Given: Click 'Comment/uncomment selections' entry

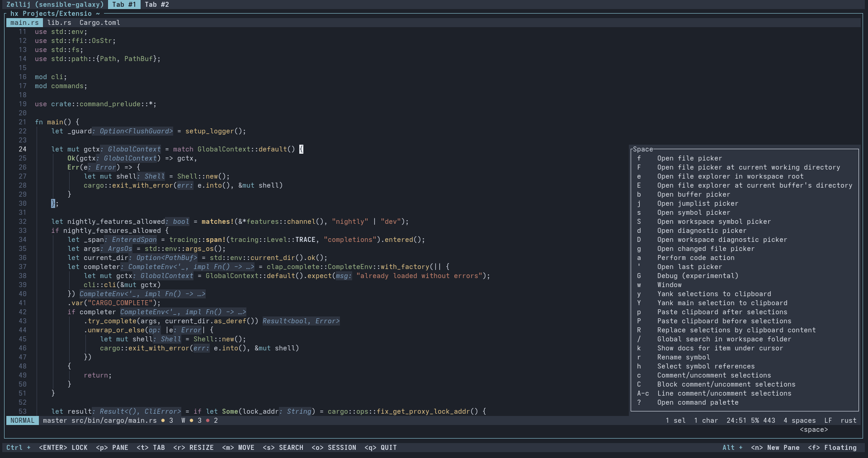Looking at the screenshot, I should [x=745, y=375].
